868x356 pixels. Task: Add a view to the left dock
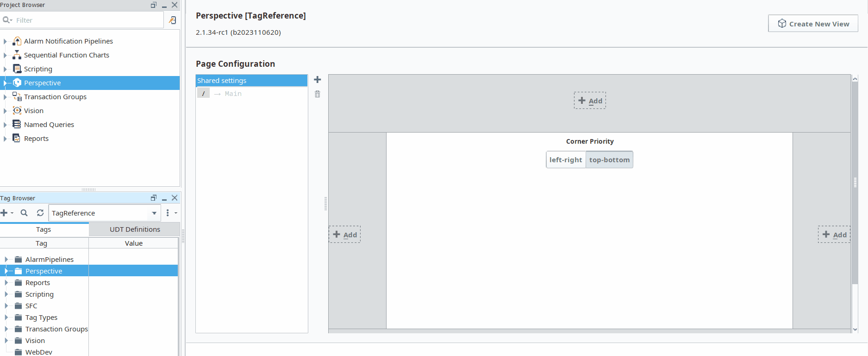tap(345, 235)
